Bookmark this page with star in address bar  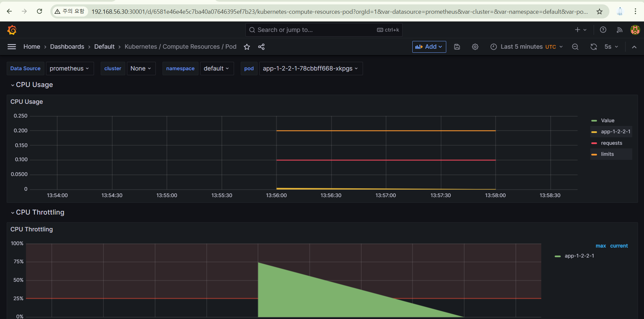point(599,11)
